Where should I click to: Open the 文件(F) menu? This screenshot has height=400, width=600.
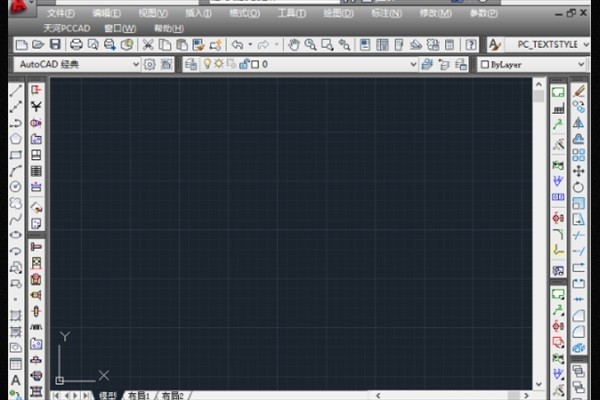[61, 13]
